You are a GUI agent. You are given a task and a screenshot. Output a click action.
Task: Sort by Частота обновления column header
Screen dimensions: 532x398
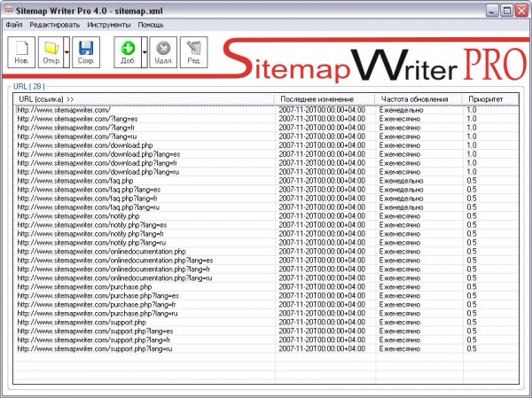[x=419, y=99]
